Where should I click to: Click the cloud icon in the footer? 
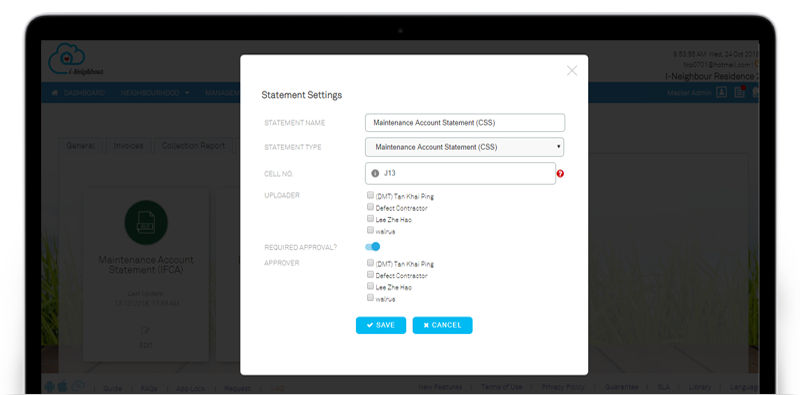[78, 386]
